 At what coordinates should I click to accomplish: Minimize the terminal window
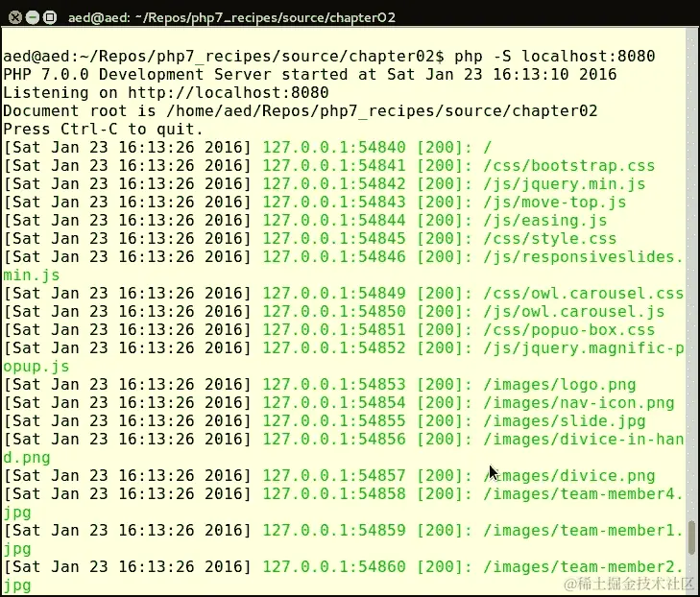point(33,17)
